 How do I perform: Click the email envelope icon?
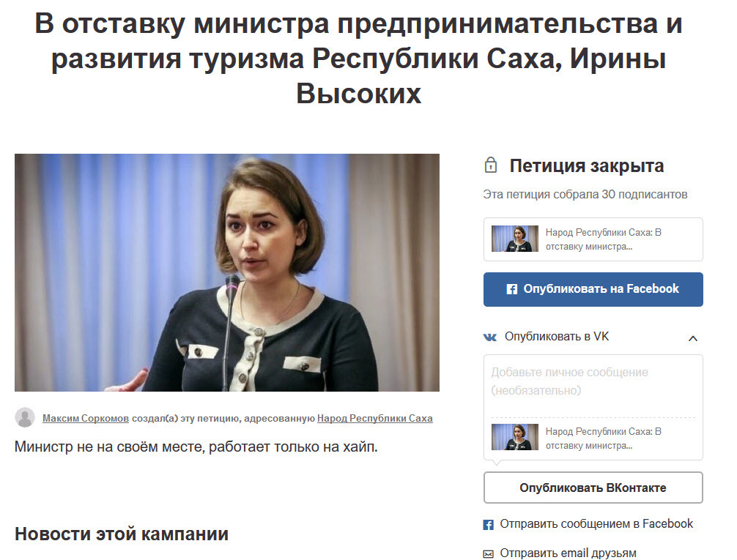(489, 554)
